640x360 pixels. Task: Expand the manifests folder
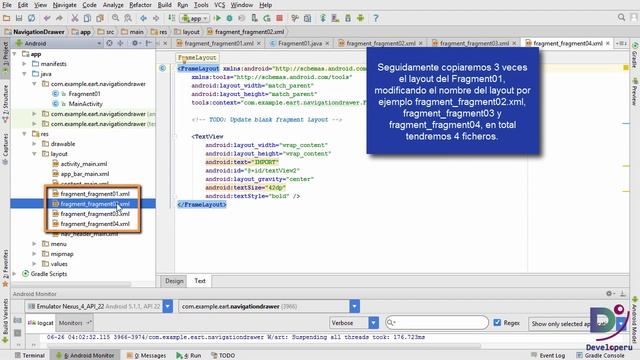[24, 64]
